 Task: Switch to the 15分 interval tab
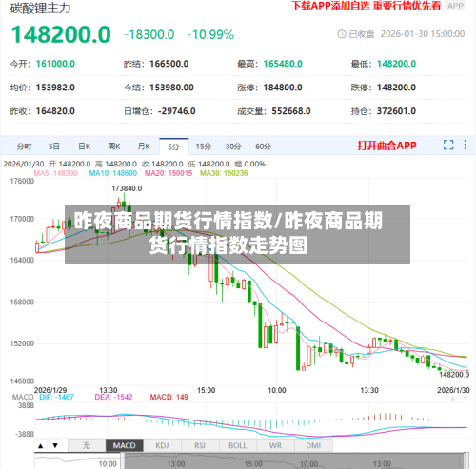pos(204,147)
